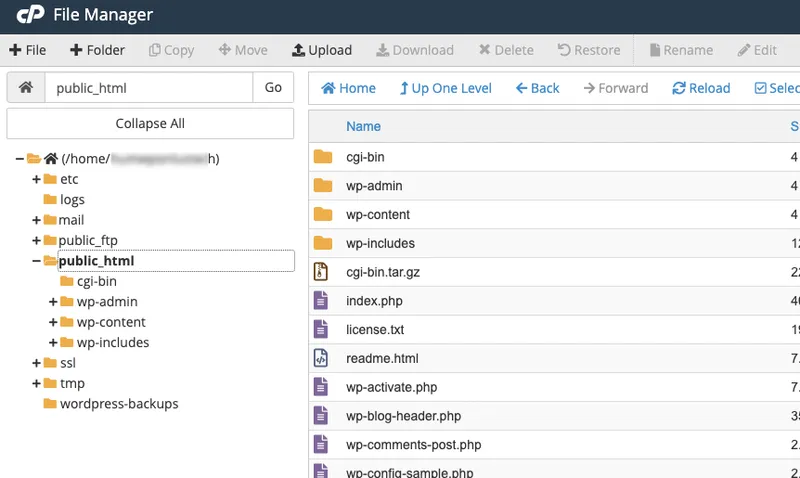Click the Collapse All button

coord(150,124)
